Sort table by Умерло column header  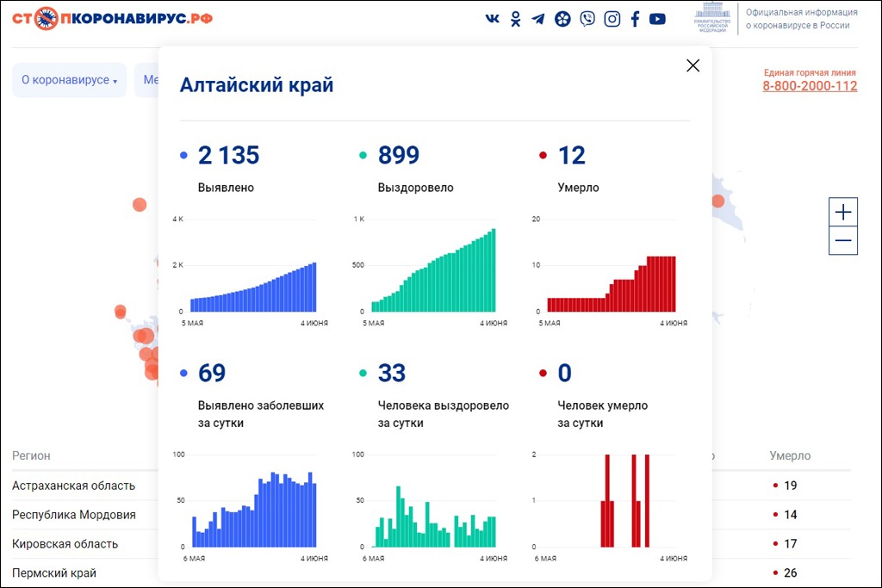click(x=790, y=456)
